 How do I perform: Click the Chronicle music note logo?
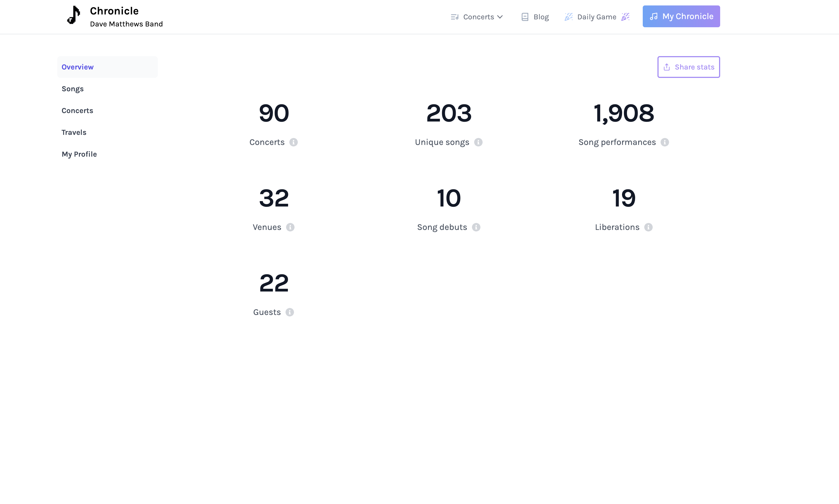(74, 16)
